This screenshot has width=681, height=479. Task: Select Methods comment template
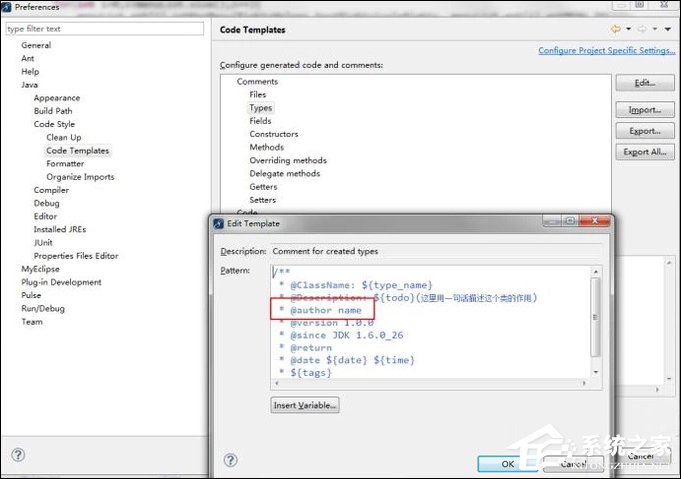pyautogui.click(x=267, y=147)
